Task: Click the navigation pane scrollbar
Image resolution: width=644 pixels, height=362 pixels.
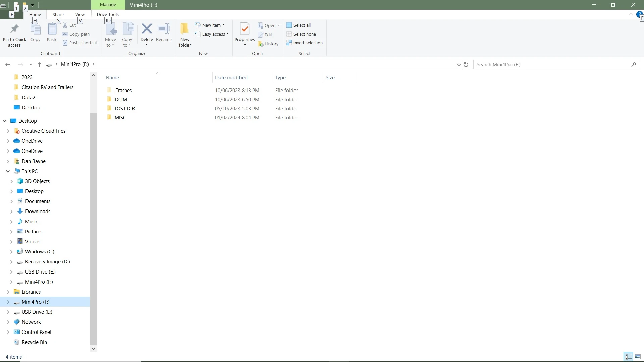Action: click(x=93, y=229)
